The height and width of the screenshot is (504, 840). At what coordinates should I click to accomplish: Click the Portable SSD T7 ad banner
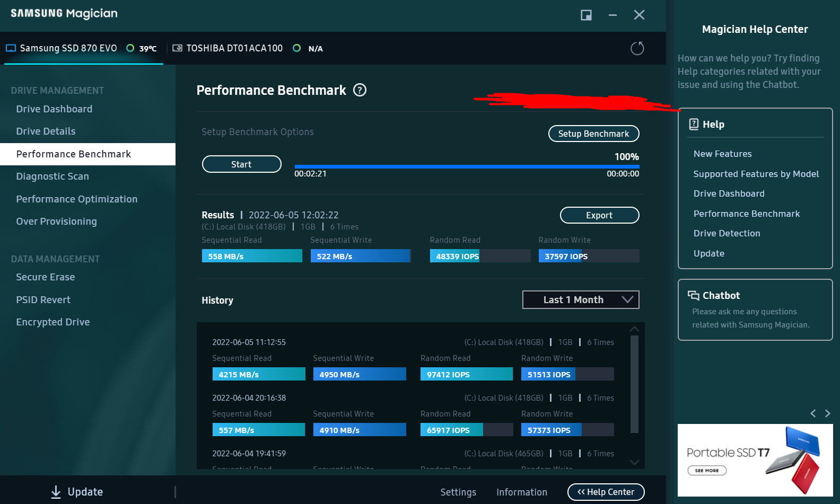click(755, 460)
